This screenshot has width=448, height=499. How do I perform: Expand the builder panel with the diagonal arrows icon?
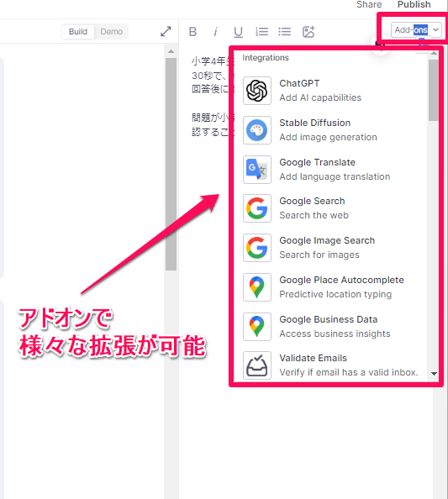166,31
